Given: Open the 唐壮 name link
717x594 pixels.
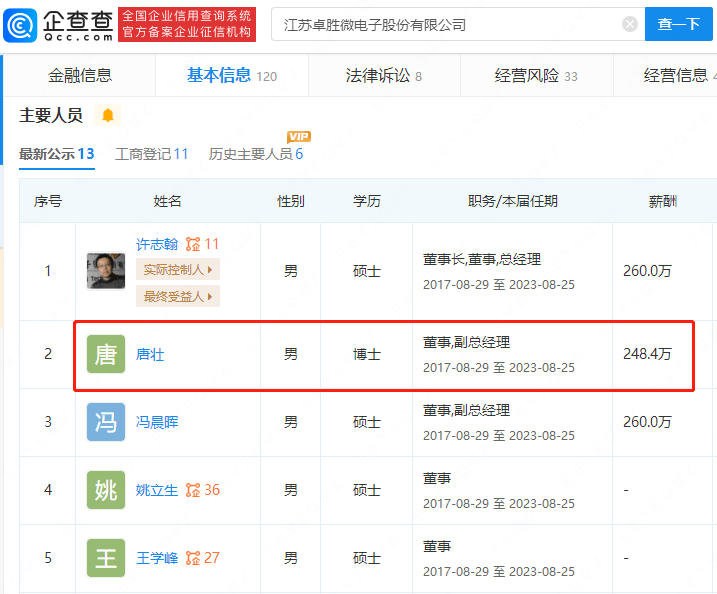Looking at the screenshot, I should point(150,354).
